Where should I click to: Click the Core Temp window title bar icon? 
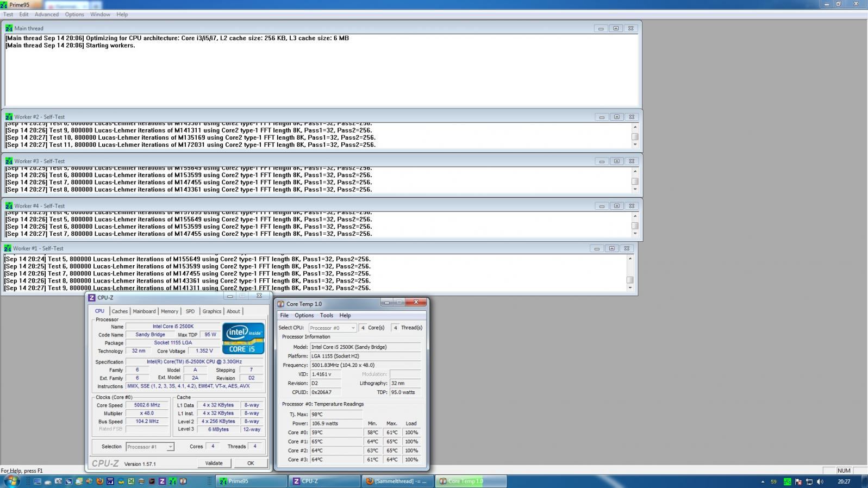pos(281,304)
